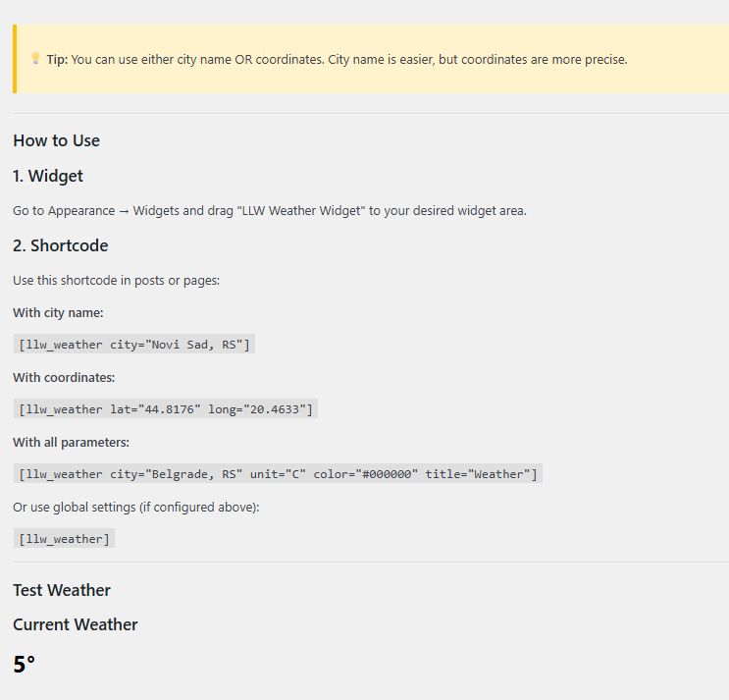729x700 pixels.
Task: Select the "2. Shortcode" heading
Action: (61, 245)
